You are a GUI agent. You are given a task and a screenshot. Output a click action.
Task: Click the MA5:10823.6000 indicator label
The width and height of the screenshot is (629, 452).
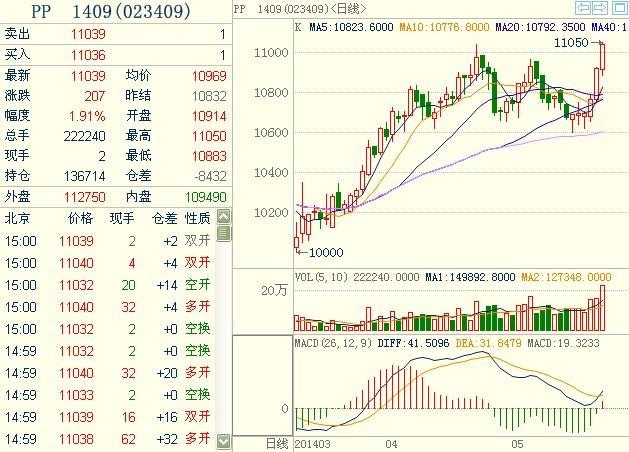click(351, 27)
